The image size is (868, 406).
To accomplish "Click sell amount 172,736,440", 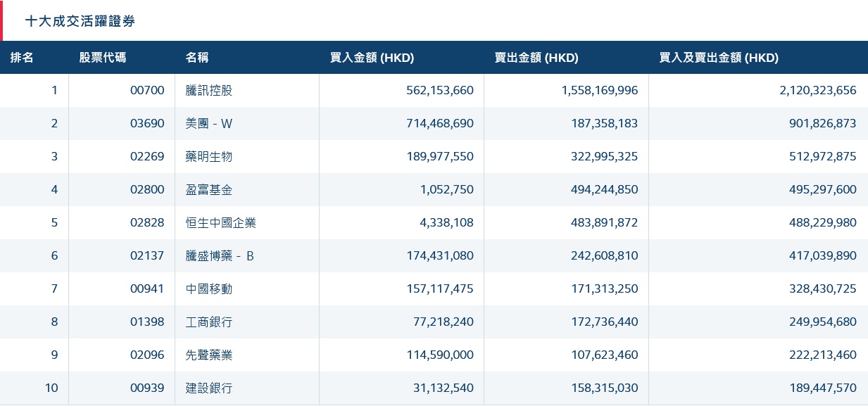I will point(605,322).
